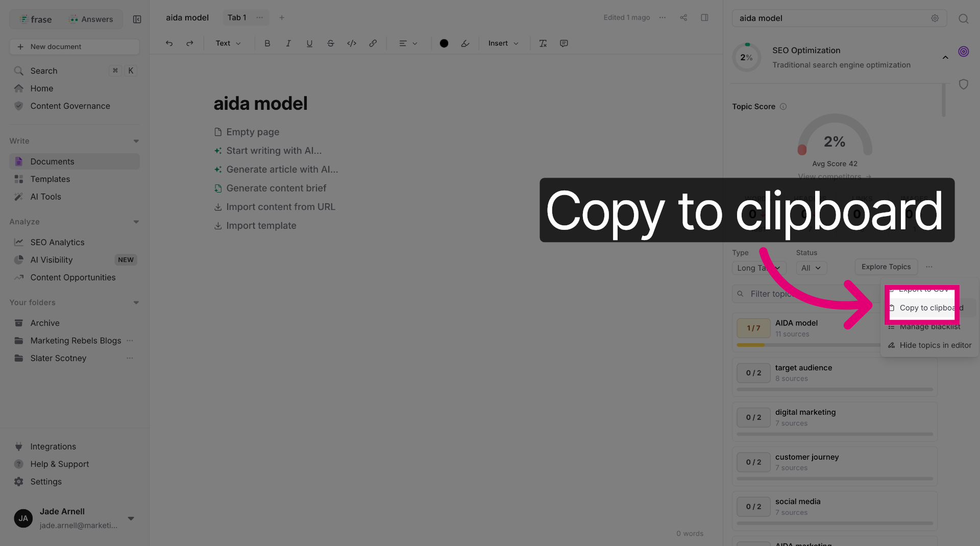The height and width of the screenshot is (546, 980).
Task: Toggle italic formatting
Action: coord(288,43)
